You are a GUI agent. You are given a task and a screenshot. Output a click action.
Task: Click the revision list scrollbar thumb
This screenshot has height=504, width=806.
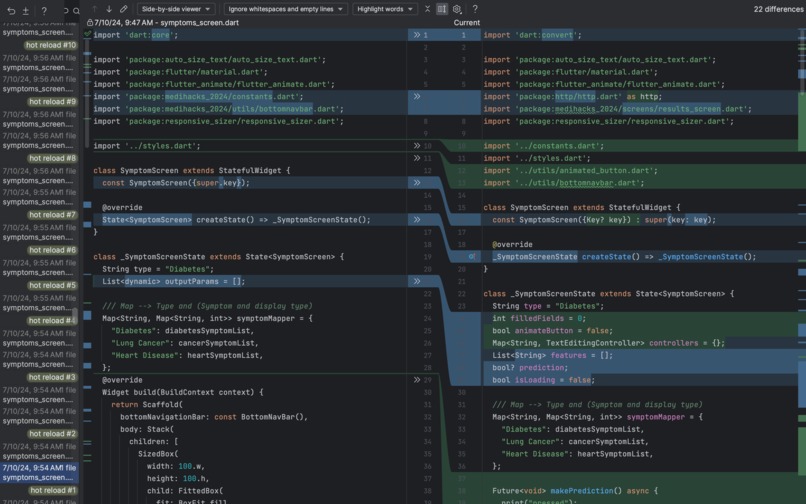click(x=75, y=316)
